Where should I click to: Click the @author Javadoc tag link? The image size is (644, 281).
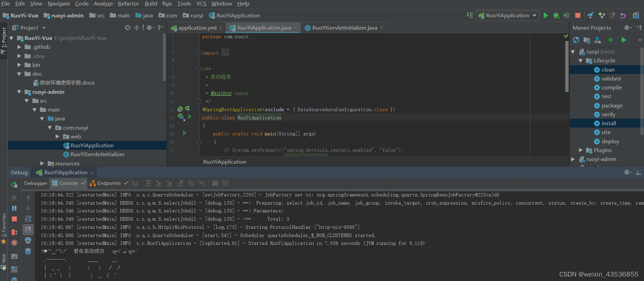pyautogui.click(x=221, y=93)
